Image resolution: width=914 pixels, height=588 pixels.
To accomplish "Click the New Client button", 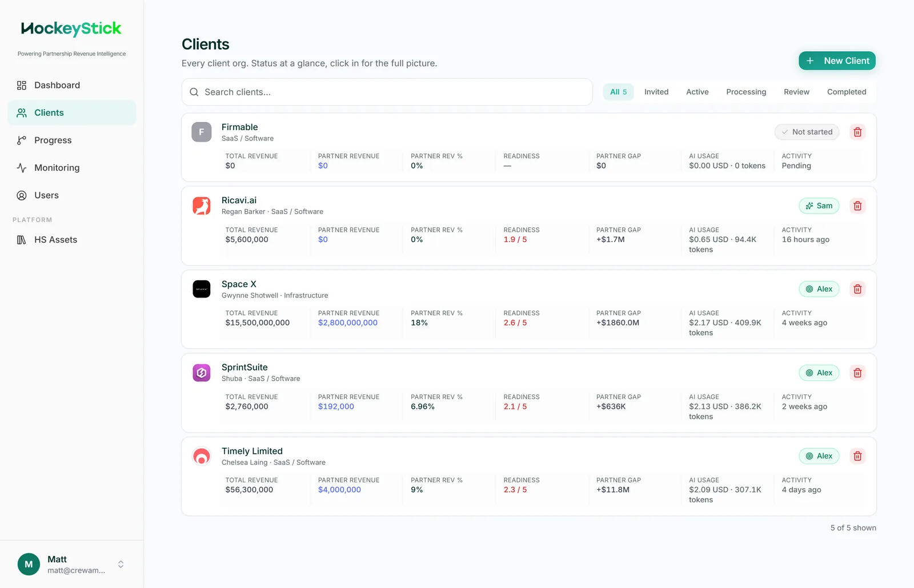I will [x=837, y=61].
